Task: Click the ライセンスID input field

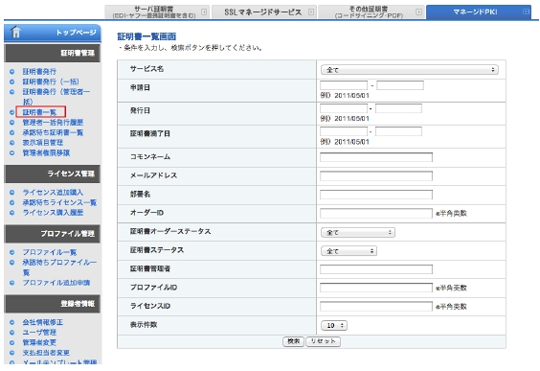Action: pyautogui.click(x=376, y=306)
